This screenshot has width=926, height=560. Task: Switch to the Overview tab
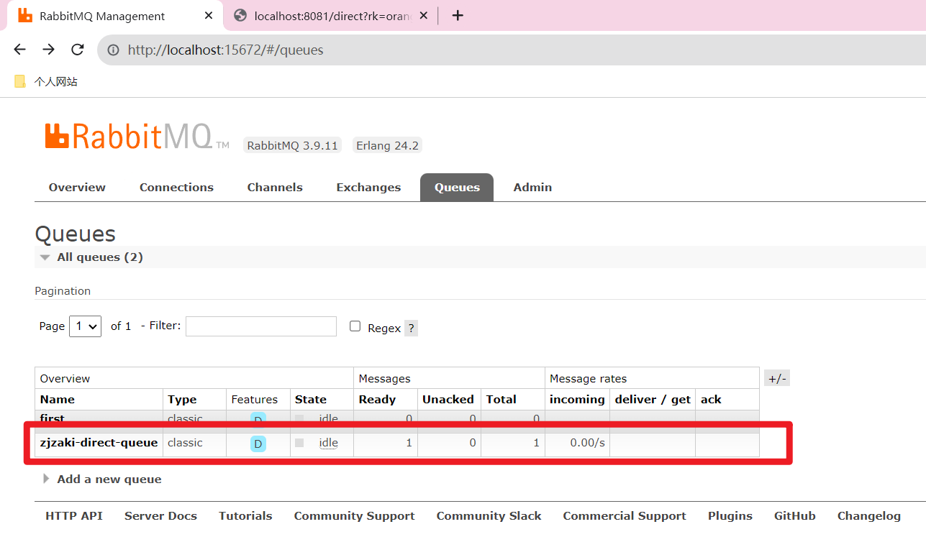click(x=77, y=188)
